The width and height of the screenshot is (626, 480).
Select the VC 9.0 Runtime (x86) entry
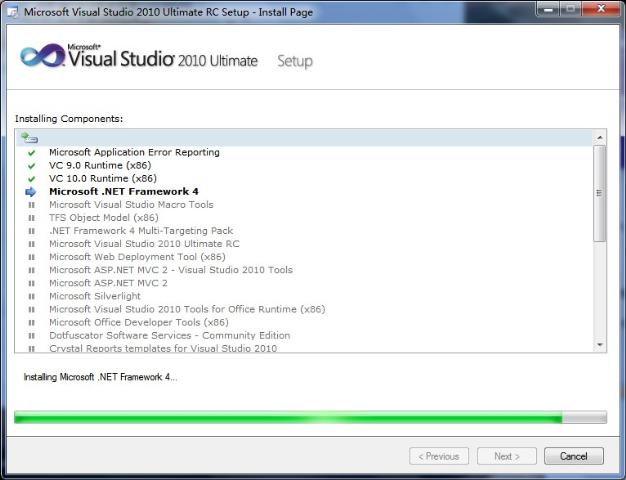click(100, 165)
